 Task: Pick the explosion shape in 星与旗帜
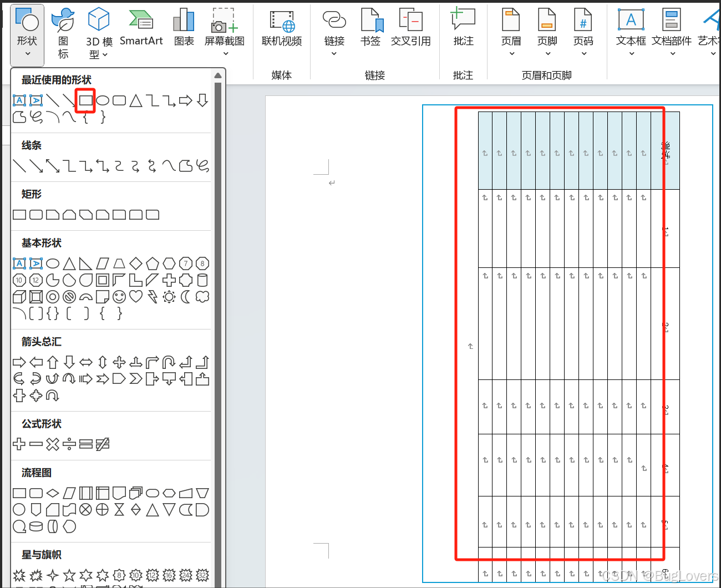(x=19, y=575)
